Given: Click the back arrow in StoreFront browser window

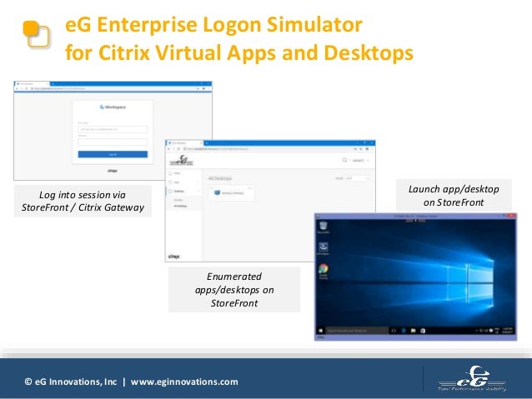Looking at the screenshot, I should (168, 149).
